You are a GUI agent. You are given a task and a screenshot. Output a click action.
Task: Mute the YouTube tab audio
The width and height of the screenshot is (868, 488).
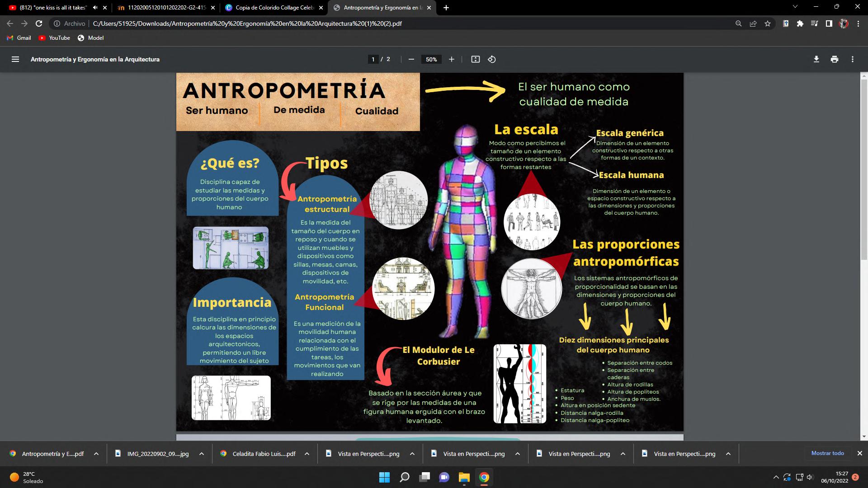point(95,8)
